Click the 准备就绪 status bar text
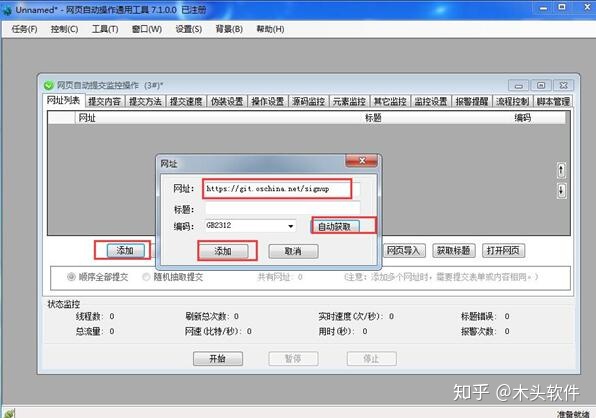 coord(573,414)
